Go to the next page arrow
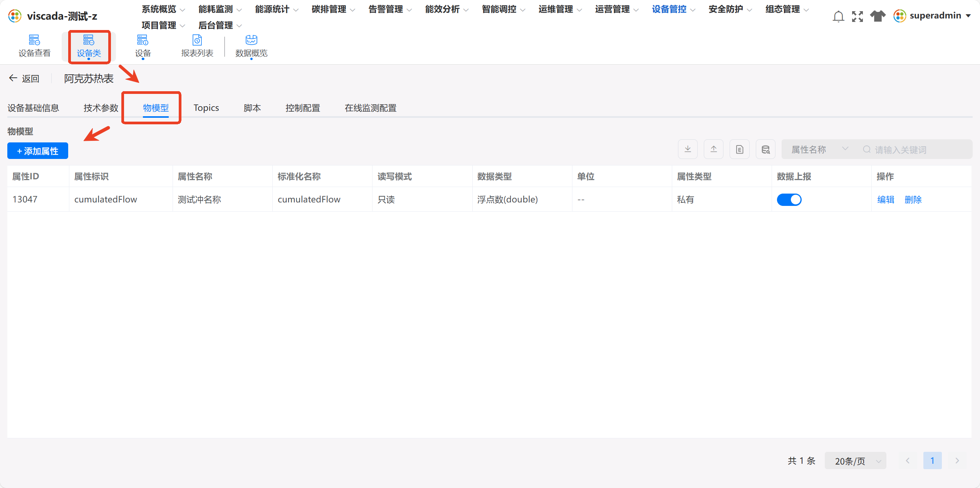This screenshot has height=488, width=980. [957, 461]
